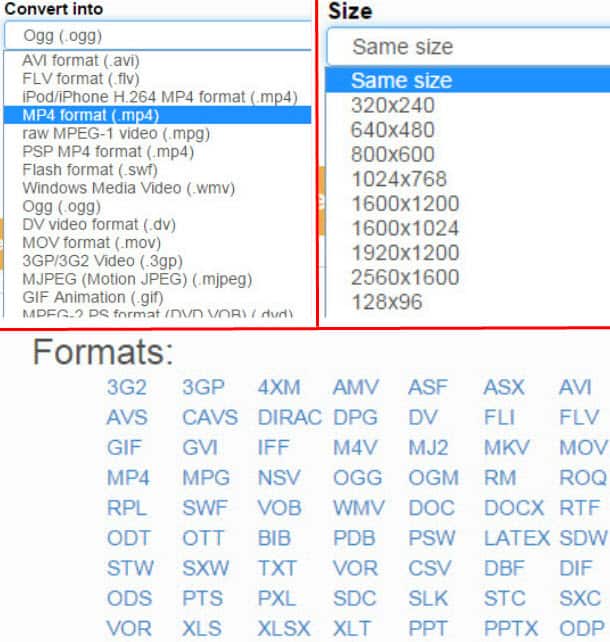Viewport: 610px width, 642px height.
Task: Open the PPT format link
Action: (427, 628)
